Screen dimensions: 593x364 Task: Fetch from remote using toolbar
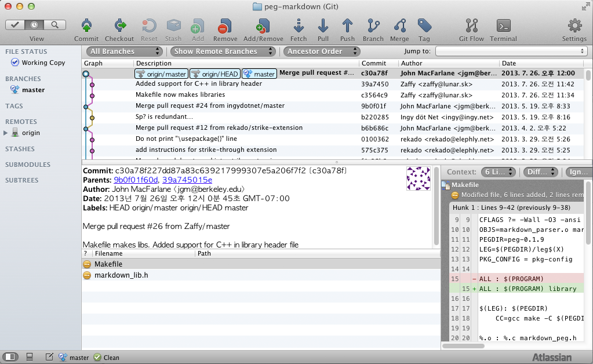(299, 26)
